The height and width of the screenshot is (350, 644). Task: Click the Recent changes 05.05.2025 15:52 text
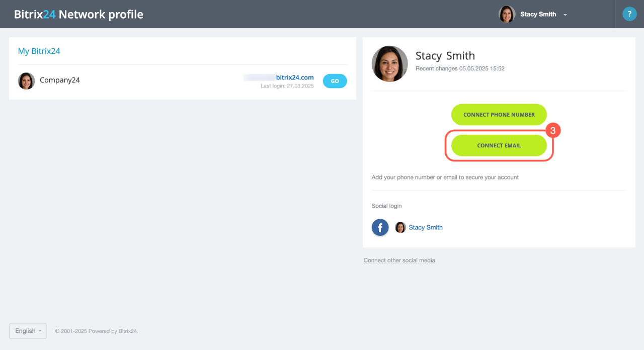pyautogui.click(x=460, y=68)
